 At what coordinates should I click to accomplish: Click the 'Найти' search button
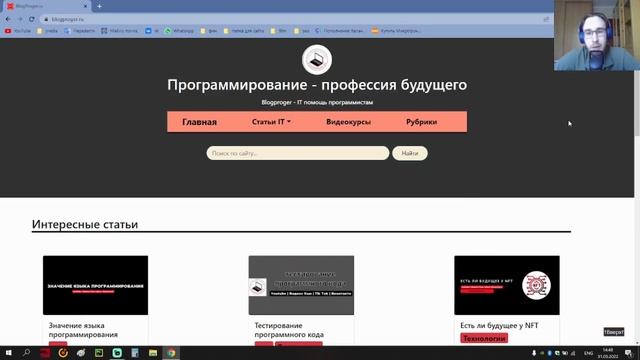coord(410,153)
